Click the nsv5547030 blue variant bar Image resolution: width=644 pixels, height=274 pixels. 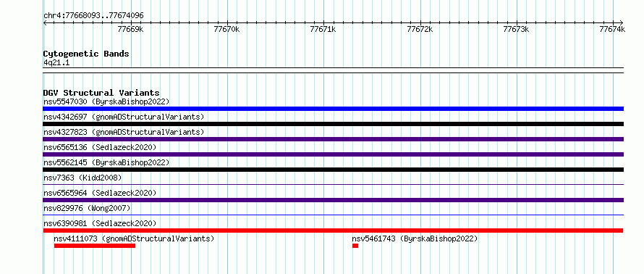tap(333, 109)
